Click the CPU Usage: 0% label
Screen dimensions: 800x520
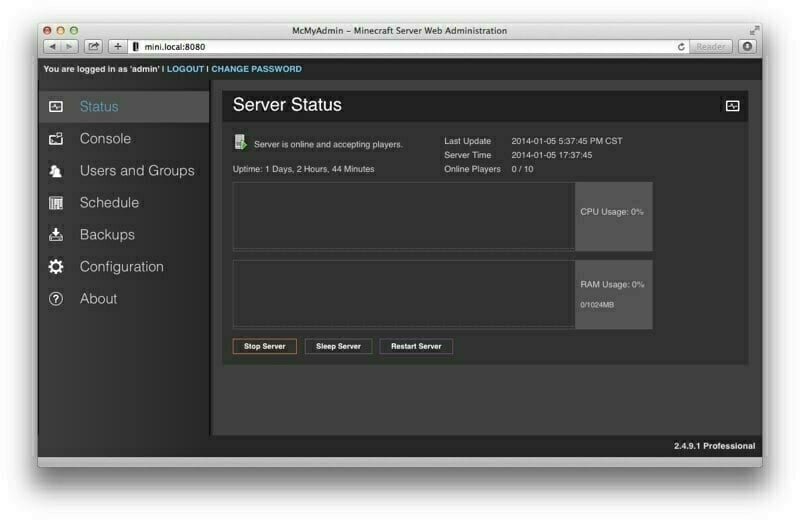[612, 212]
